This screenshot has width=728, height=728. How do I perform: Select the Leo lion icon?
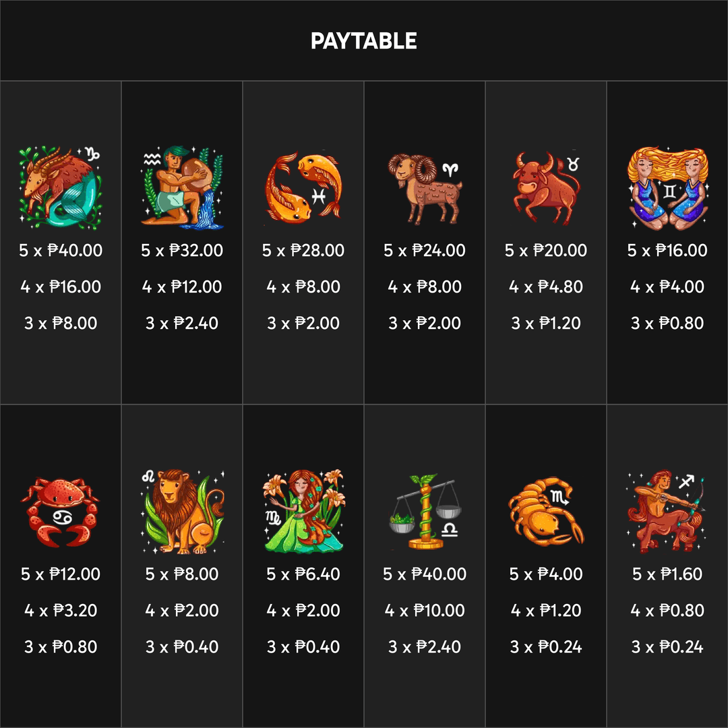click(x=182, y=512)
